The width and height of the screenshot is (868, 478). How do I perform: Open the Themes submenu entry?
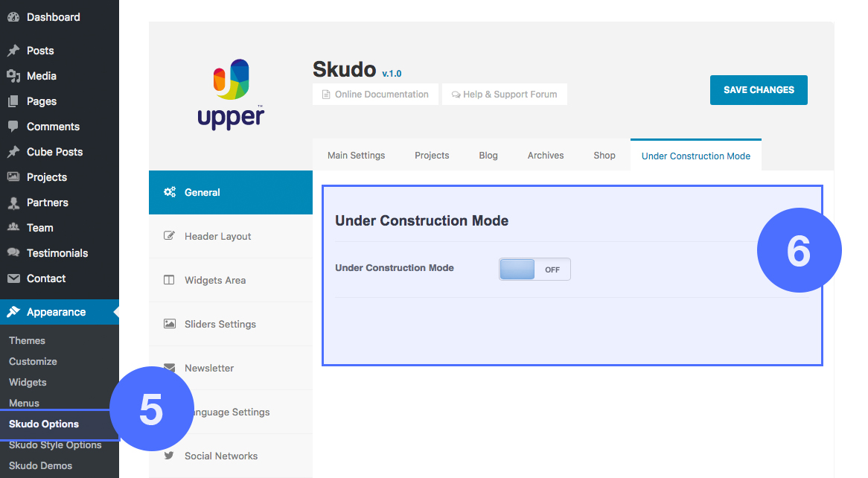[27, 340]
